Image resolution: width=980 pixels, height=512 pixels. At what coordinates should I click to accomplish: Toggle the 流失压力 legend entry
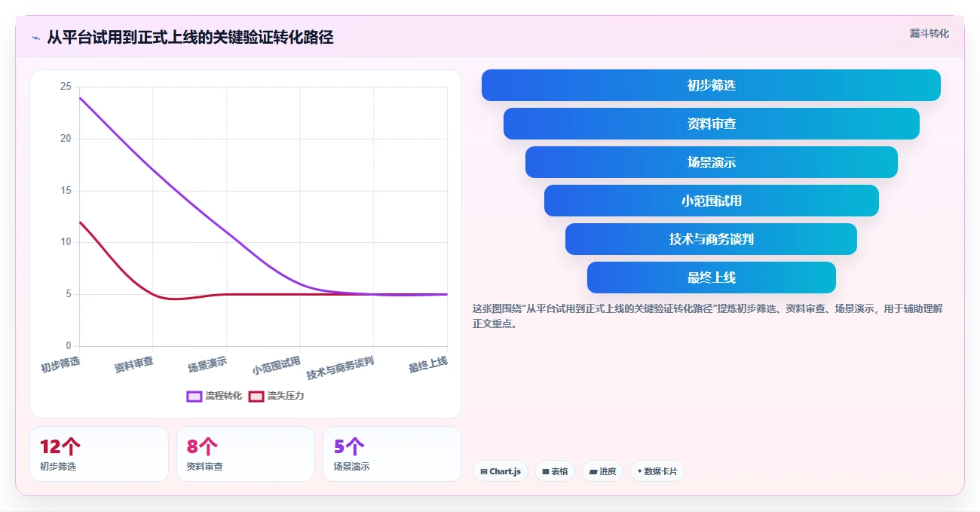277,396
